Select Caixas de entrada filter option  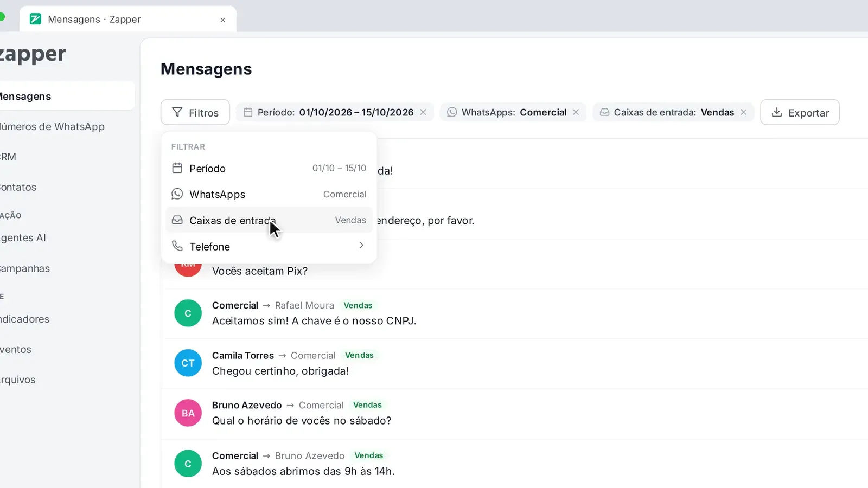tap(269, 220)
